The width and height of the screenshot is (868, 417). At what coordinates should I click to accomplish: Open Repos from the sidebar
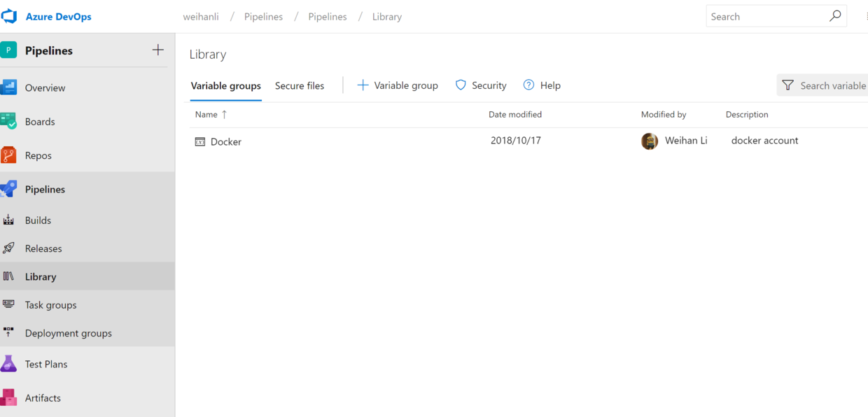(38, 156)
